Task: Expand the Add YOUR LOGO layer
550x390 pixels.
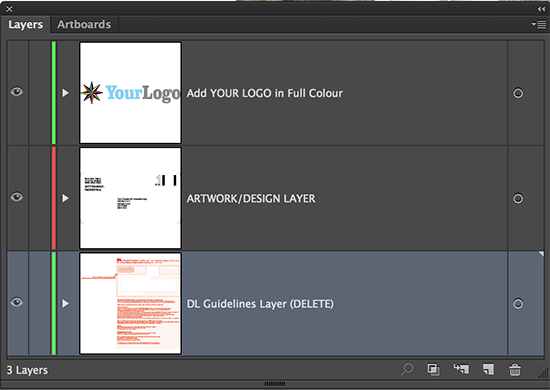Action: [65, 93]
